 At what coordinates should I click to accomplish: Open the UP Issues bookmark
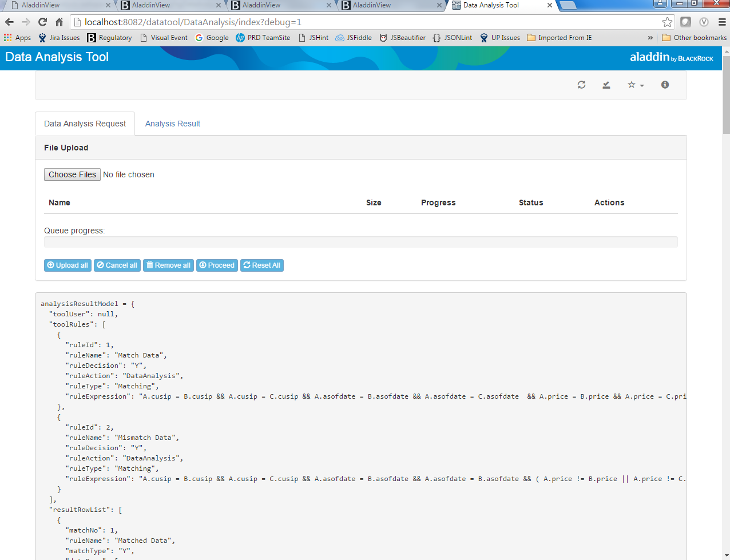(x=500, y=38)
